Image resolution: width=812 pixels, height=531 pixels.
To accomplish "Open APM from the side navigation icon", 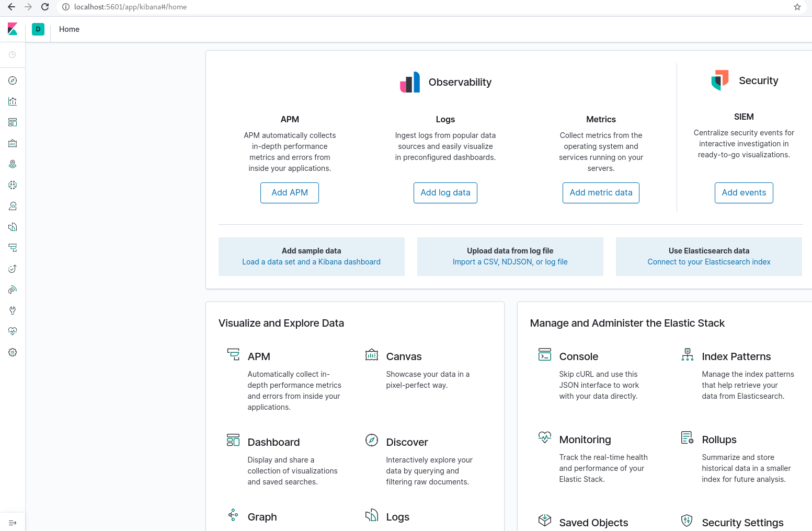I will coord(13,248).
